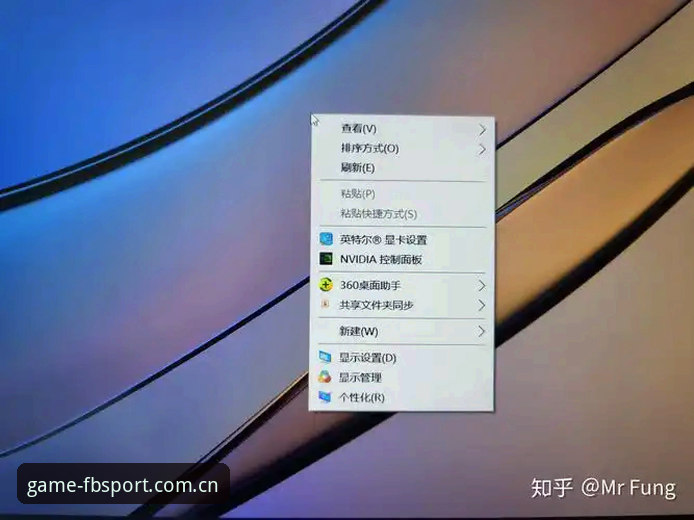Expand the 新建(W) submenu arrow
The image size is (694, 520).
482,331
